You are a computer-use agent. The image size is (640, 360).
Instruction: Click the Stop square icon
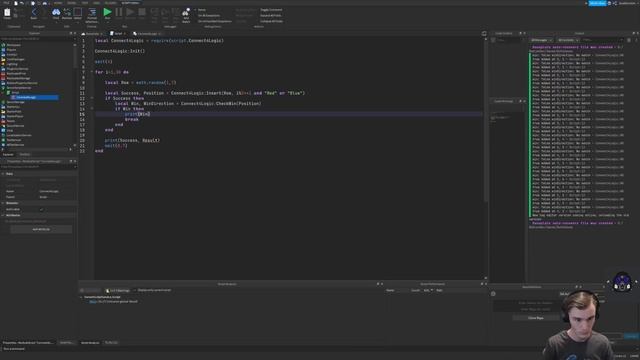coord(142,13)
